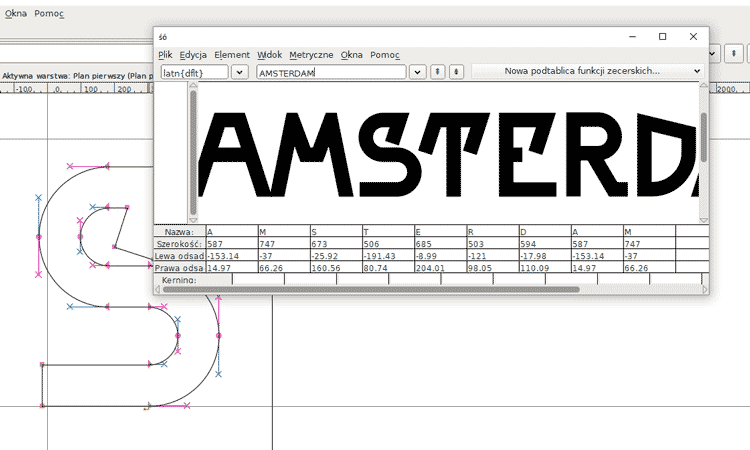Expand the dropdown arrow next to latn{dflt}

pos(239,72)
